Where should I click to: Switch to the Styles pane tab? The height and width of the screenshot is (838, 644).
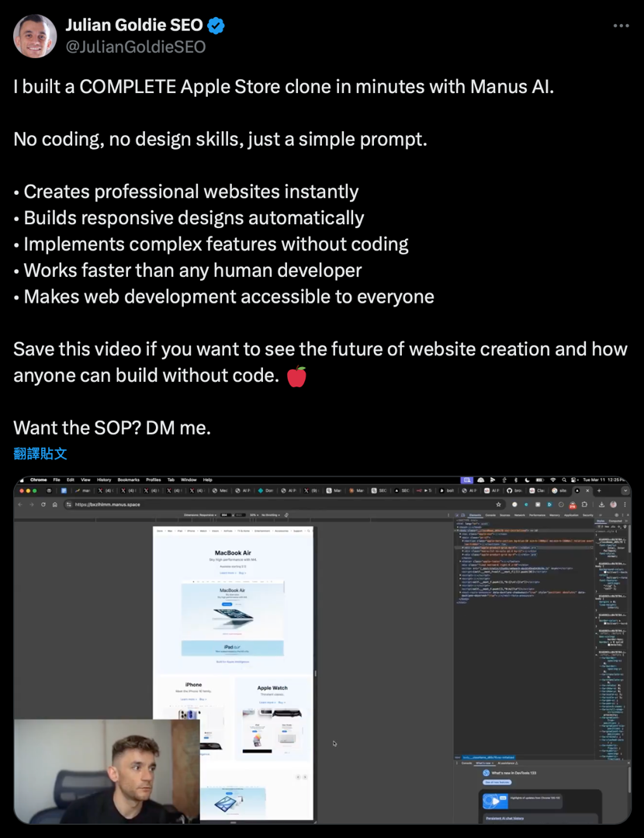[601, 521]
